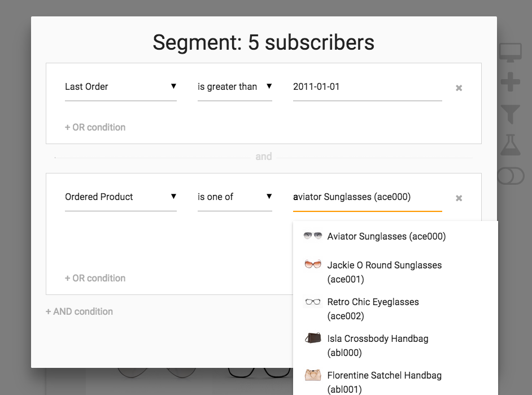Choose Jackie O Round Sunglasses option
This screenshot has width=532, height=395.
click(x=384, y=272)
